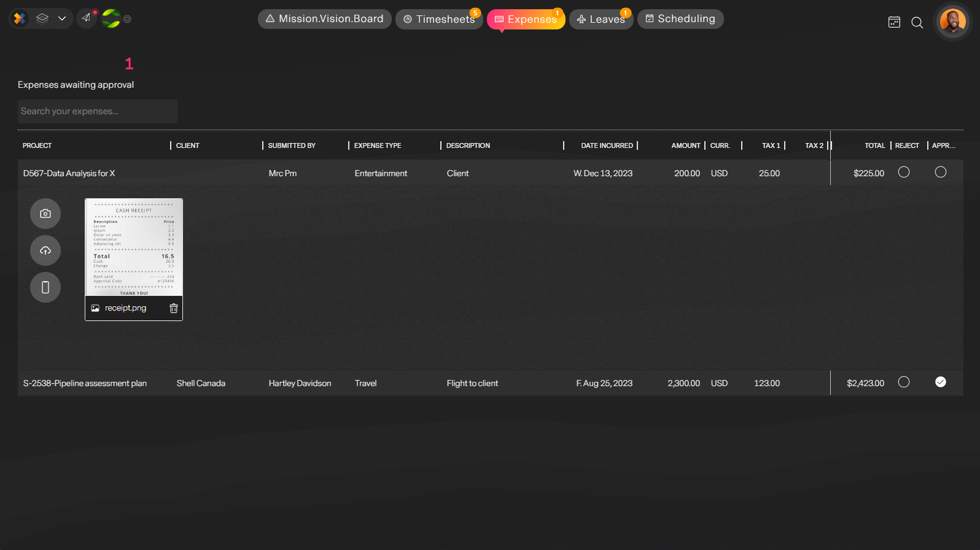Image resolution: width=980 pixels, height=550 pixels.
Task: Delete receipt.png with the trash icon
Action: click(174, 308)
